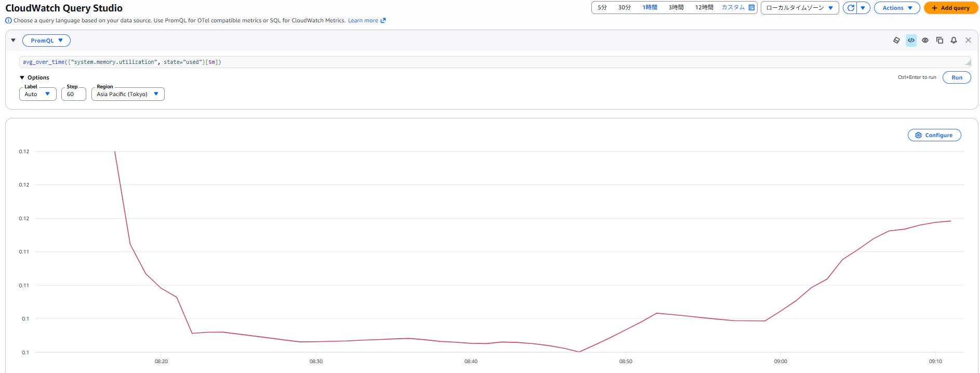This screenshot has height=373, width=980.
Task: Open the Label Auto dropdown
Action: 37,94
